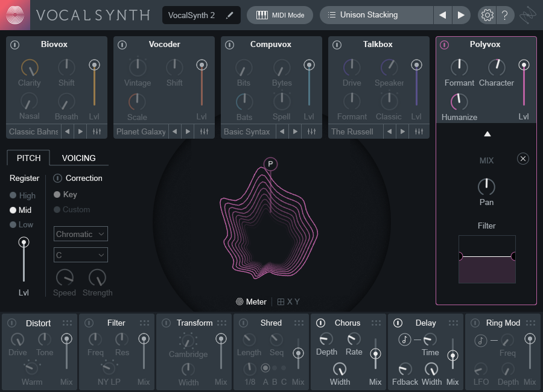
Task: Enable the Ring Mod power button
Action: (x=475, y=323)
